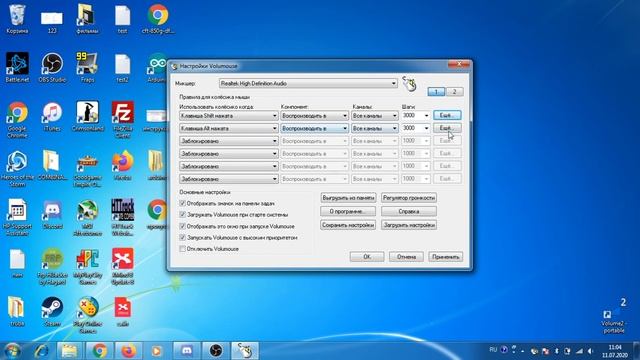Open the FileZilla Client desktop shortcut
The width and height of the screenshot is (640, 360).
point(122,119)
